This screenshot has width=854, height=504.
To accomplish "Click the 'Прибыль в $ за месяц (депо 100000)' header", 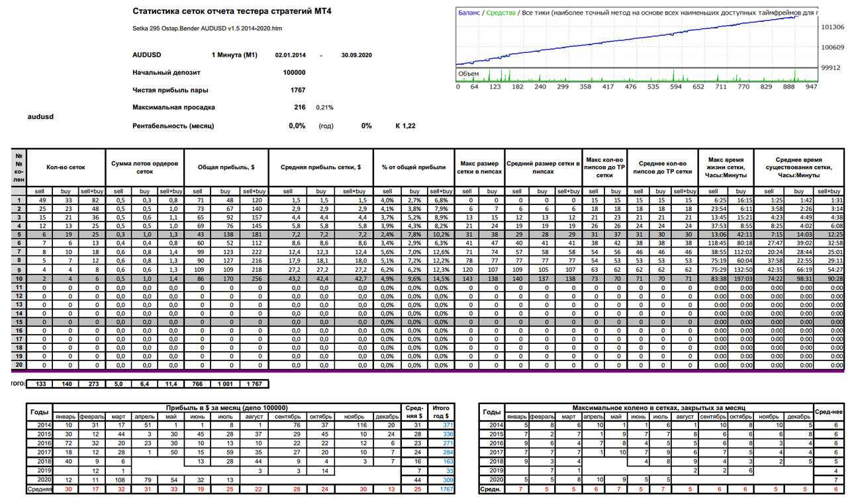I will (227, 407).
